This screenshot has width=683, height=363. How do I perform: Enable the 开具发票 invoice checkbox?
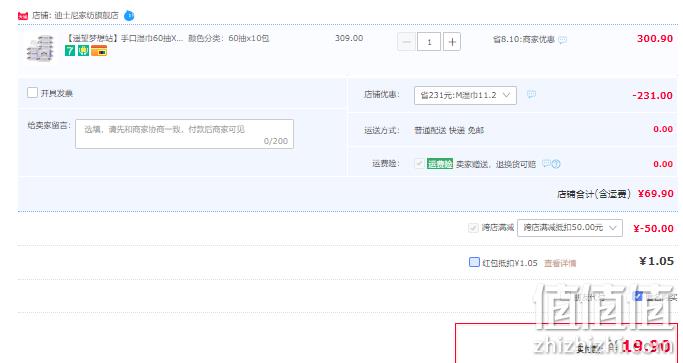(x=32, y=92)
